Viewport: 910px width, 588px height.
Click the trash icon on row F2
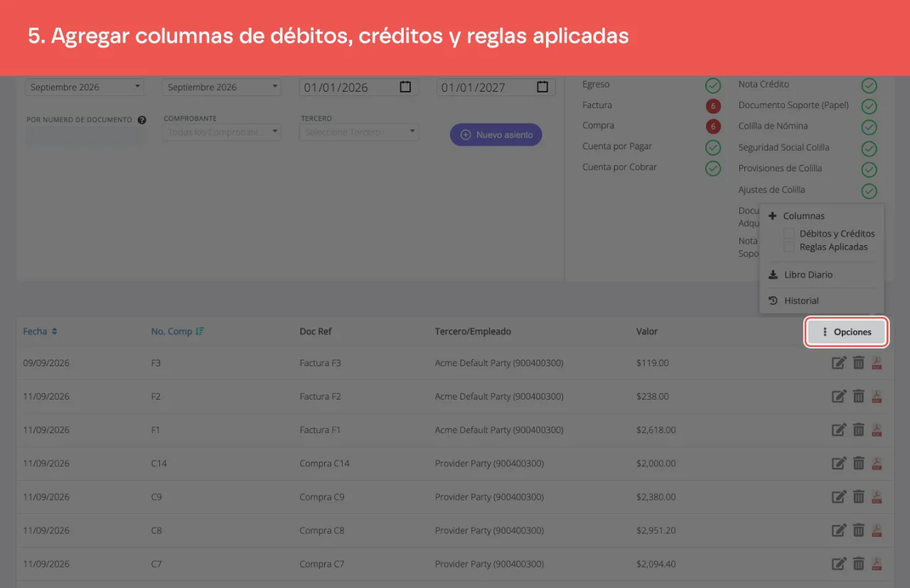[x=859, y=396]
